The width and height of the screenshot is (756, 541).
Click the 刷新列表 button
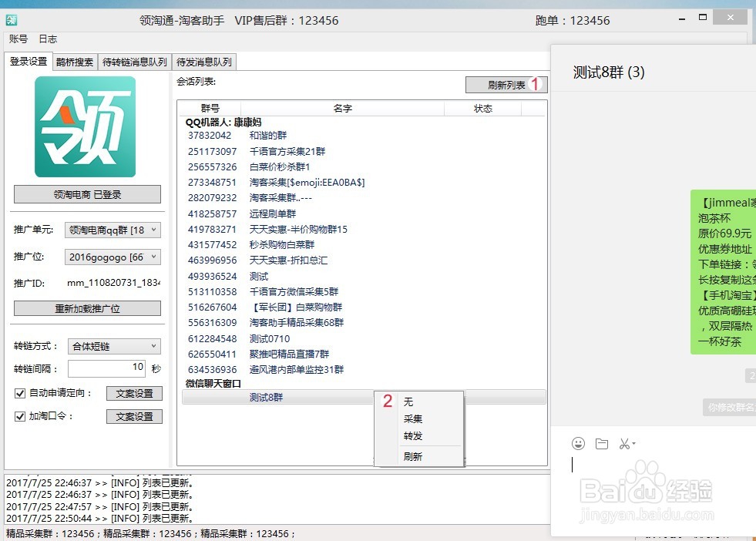tap(505, 84)
